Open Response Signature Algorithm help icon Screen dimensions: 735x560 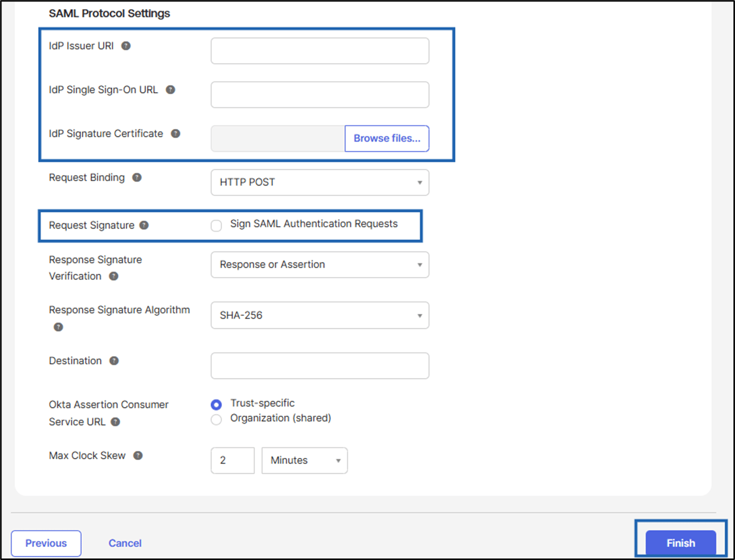click(x=59, y=327)
